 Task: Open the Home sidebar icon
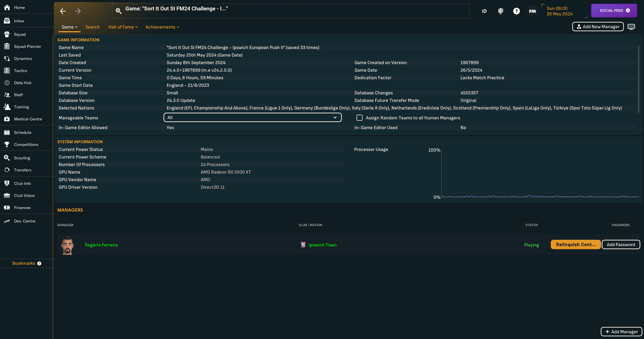(7, 8)
